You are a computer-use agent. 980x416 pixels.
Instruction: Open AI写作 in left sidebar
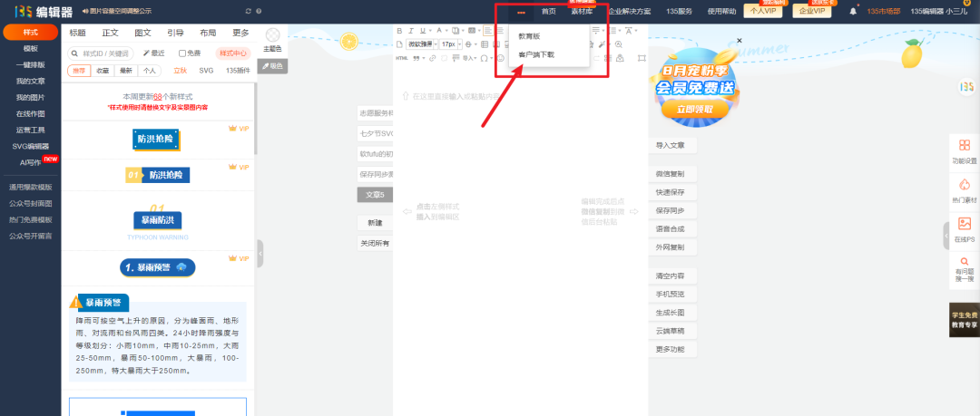30,162
